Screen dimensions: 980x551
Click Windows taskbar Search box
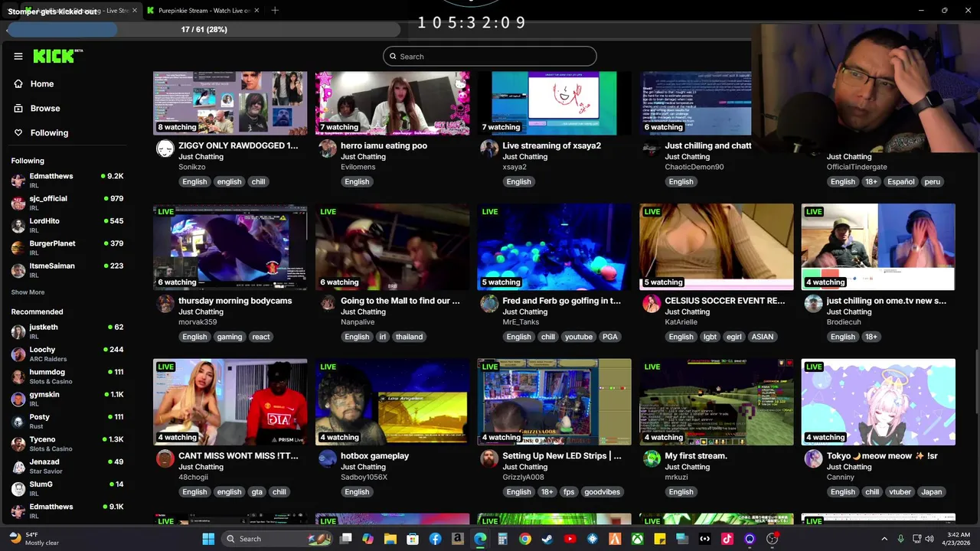[x=277, y=539]
